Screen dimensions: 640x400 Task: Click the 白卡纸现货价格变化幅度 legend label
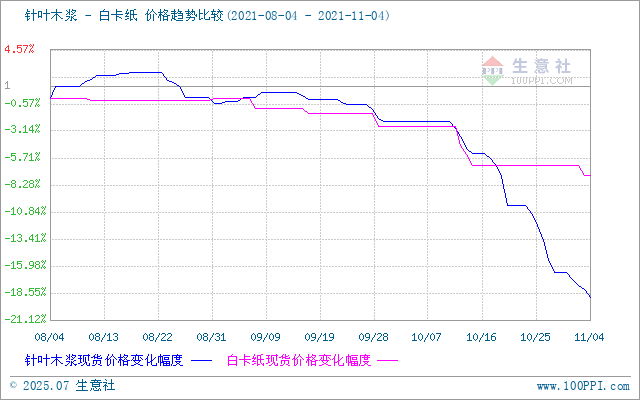pos(299,360)
